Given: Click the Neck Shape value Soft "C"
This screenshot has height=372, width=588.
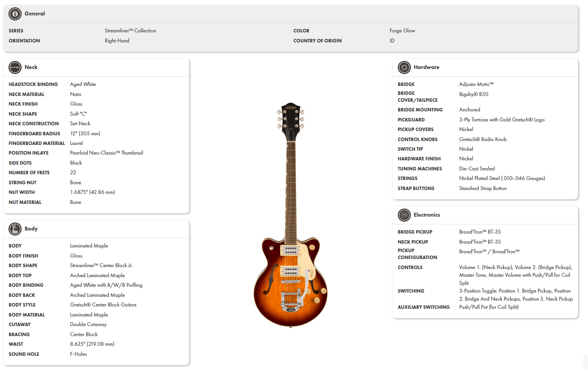Looking at the screenshot, I should coord(78,114).
